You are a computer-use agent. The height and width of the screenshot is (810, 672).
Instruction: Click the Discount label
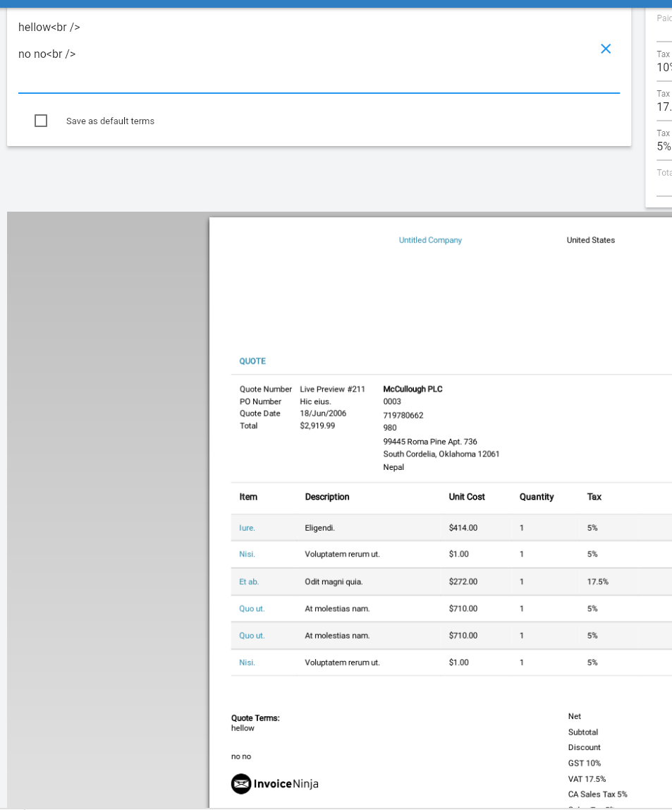click(x=585, y=747)
